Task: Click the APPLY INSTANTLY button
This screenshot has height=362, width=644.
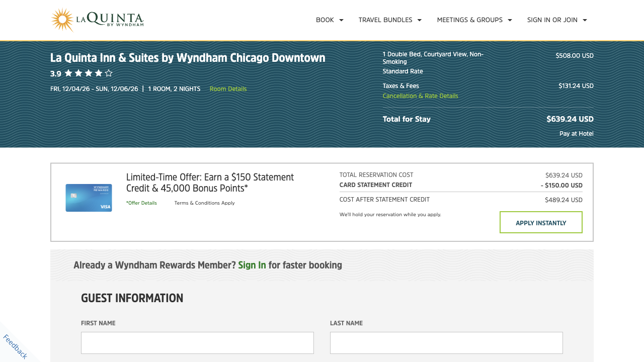Action: (x=541, y=222)
